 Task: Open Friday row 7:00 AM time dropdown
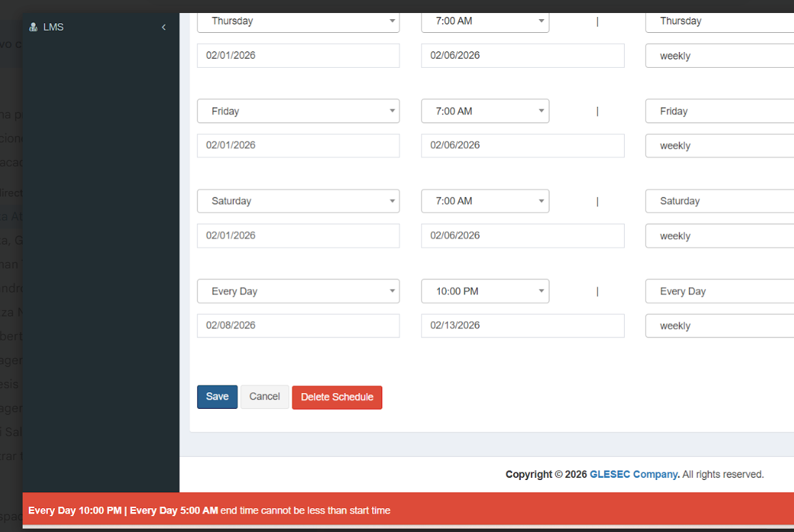484,111
